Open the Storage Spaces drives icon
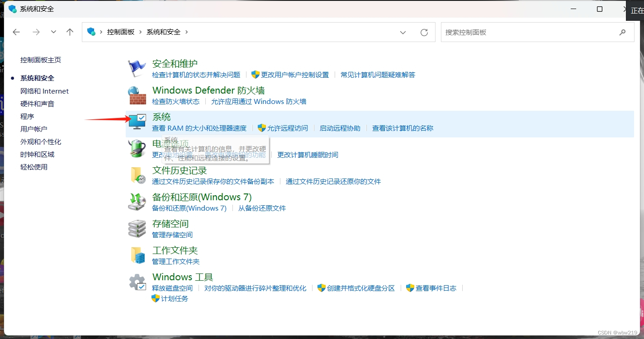Screen dimensions: 644x339 pyautogui.click(x=137, y=228)
